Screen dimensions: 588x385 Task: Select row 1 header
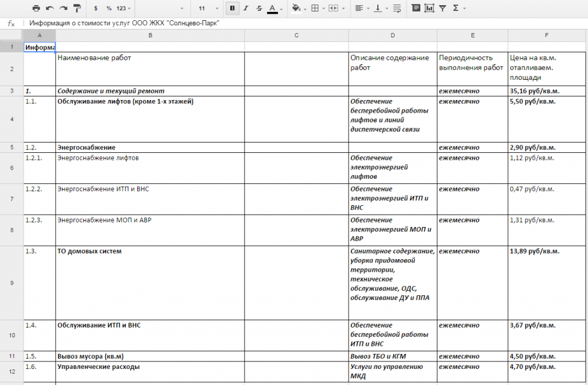pyautogui.click(x=11, y=47)
